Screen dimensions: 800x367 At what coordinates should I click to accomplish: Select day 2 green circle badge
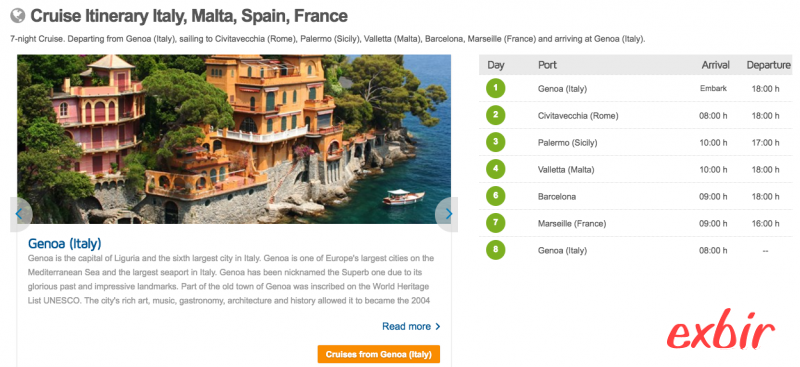tap(495, 116)
